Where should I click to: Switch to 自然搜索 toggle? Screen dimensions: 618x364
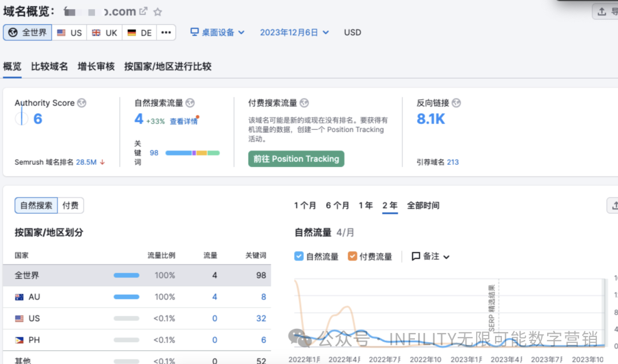coord(36,205)
